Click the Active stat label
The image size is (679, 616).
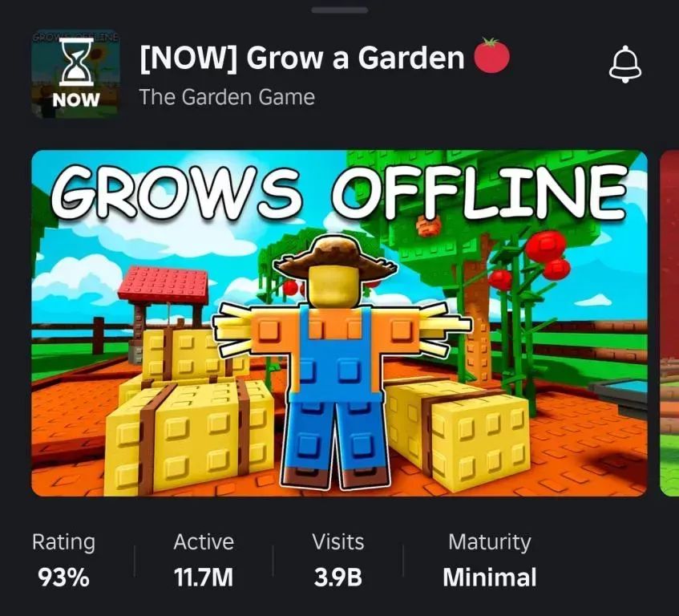[x=204, y=542]
